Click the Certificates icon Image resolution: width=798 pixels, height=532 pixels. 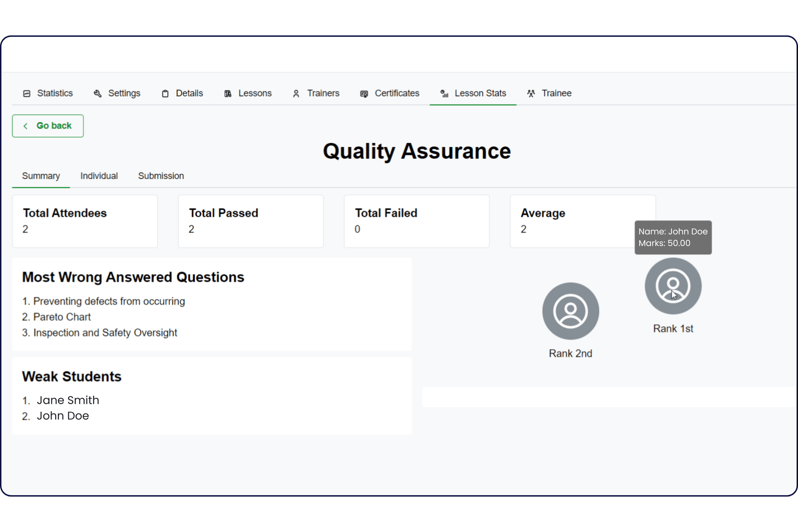(364, 94)
